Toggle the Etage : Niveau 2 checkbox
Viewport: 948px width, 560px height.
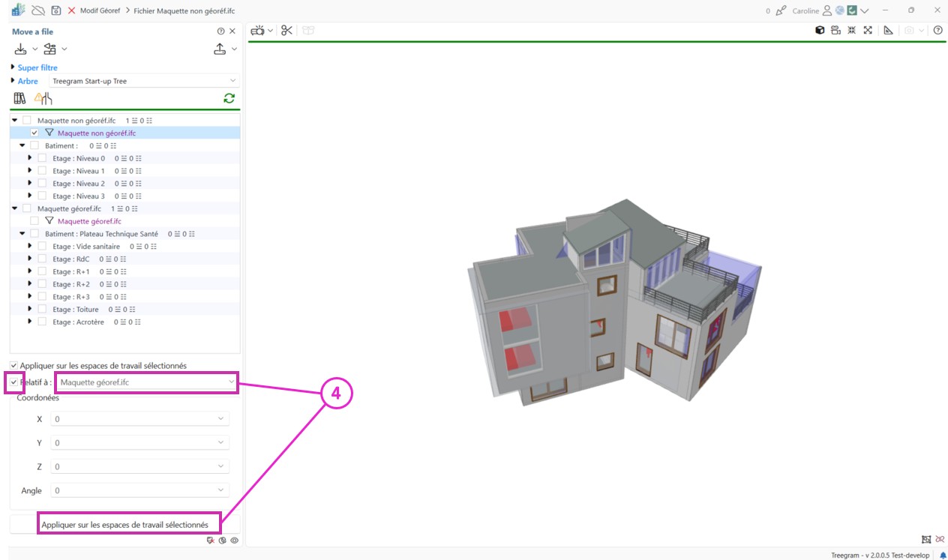42,184
